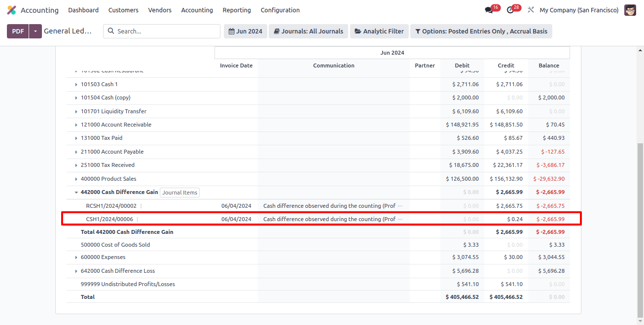
Task: Click the Communication column header
Action: (x=334, y=65)
